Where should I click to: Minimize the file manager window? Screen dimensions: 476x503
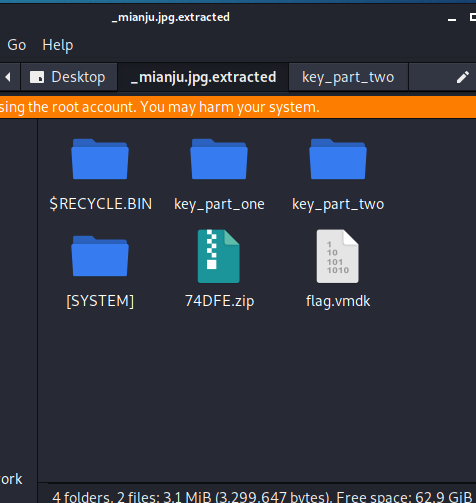click(452, 19)
